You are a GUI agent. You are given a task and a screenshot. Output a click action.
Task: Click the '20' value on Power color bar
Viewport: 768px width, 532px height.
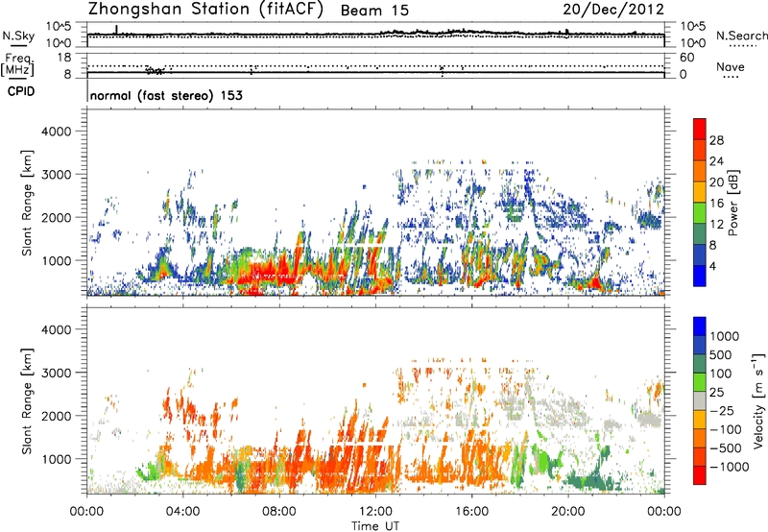716,182
